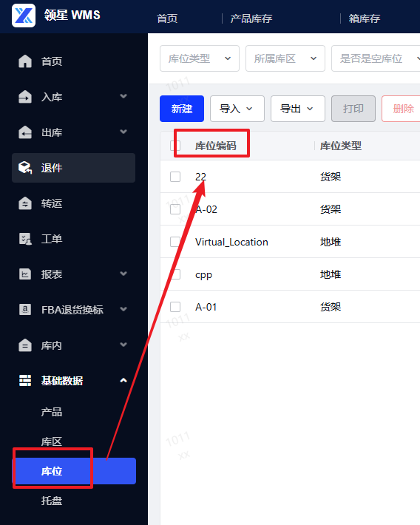Click the FBA退货换标 Amazon icon
The width and height of the screenshot is (420, 525).
click(25, 309)
